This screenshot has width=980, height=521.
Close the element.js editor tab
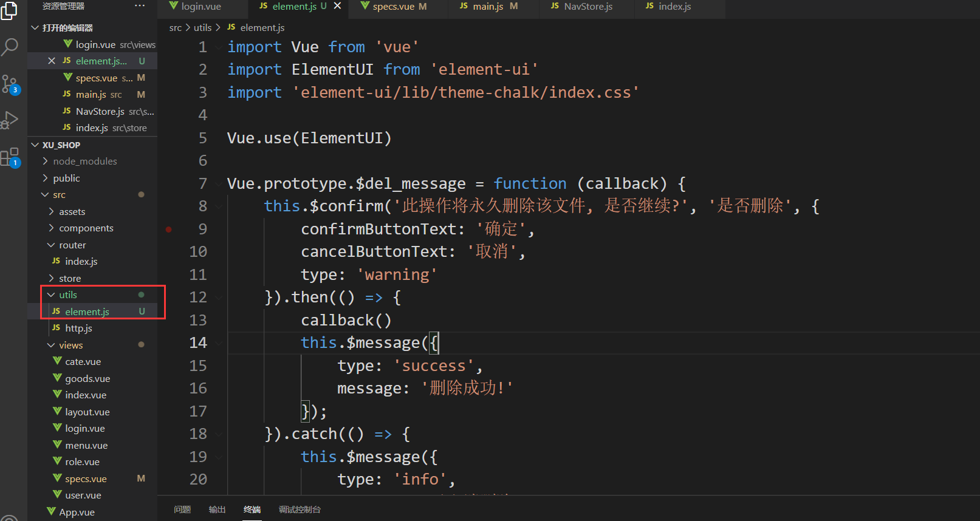(337, 6)
